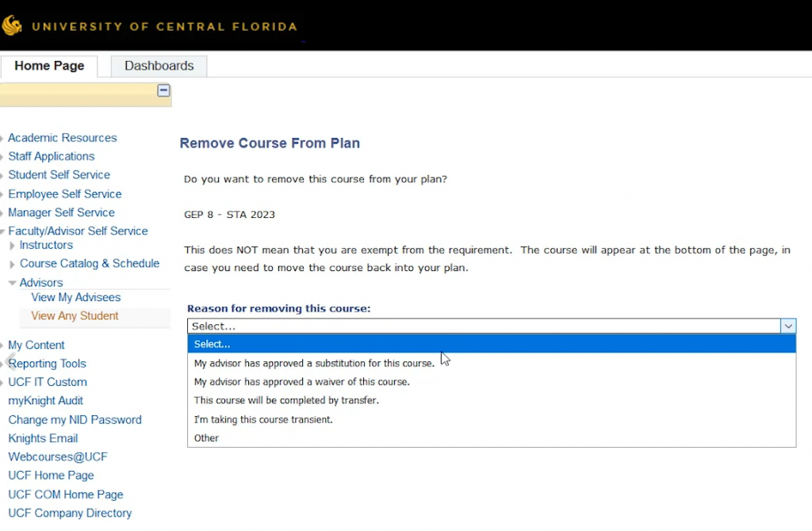Collapse the left navigation panel
Image resolution: width=812 pixels, height=531 pixels.
point(163,90)
